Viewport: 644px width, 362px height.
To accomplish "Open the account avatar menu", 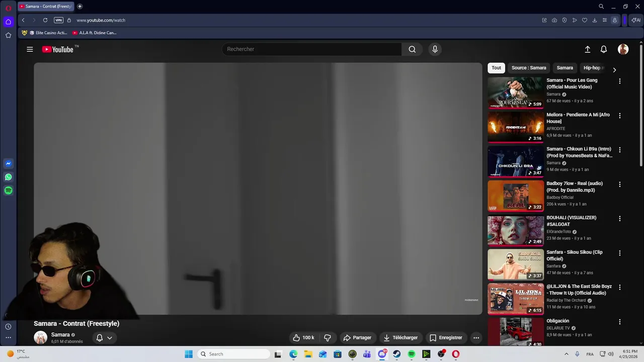I will 623,49.
